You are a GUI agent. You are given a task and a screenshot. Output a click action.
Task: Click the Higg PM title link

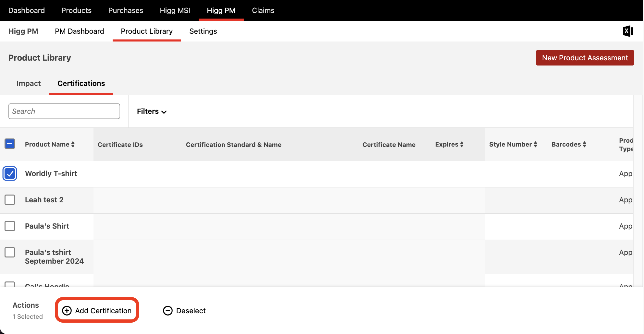tap(23, 31)
